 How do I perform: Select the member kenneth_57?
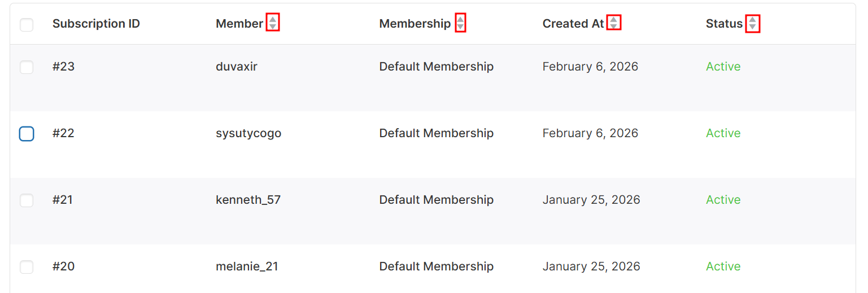tap(248, 200)
